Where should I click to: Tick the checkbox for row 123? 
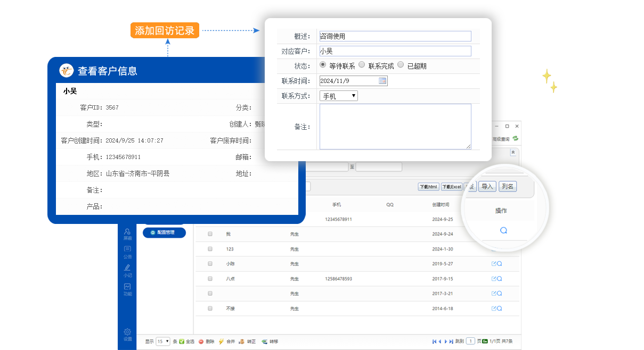[210, 249]
